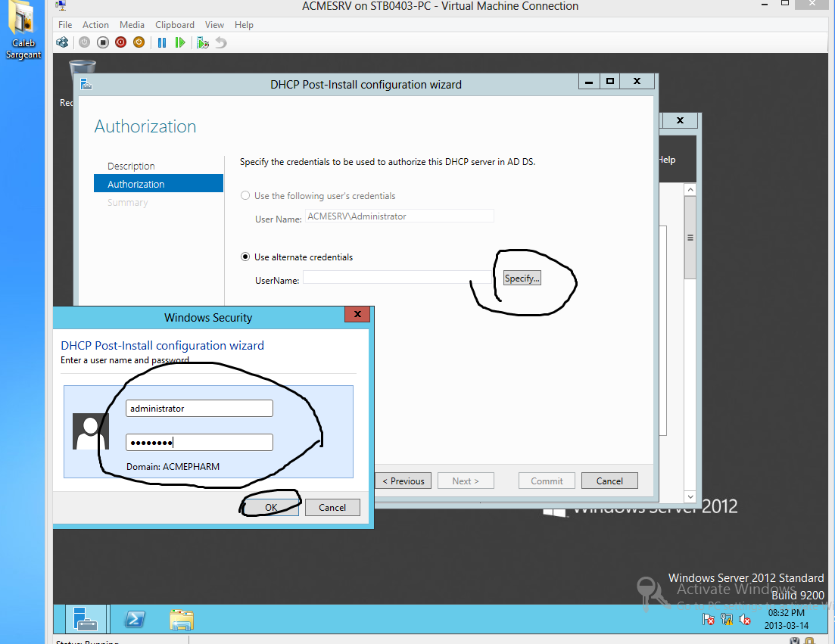Screen dimensions: 835x644
Task: Pause the virtual machine
Action: (162, 42)
